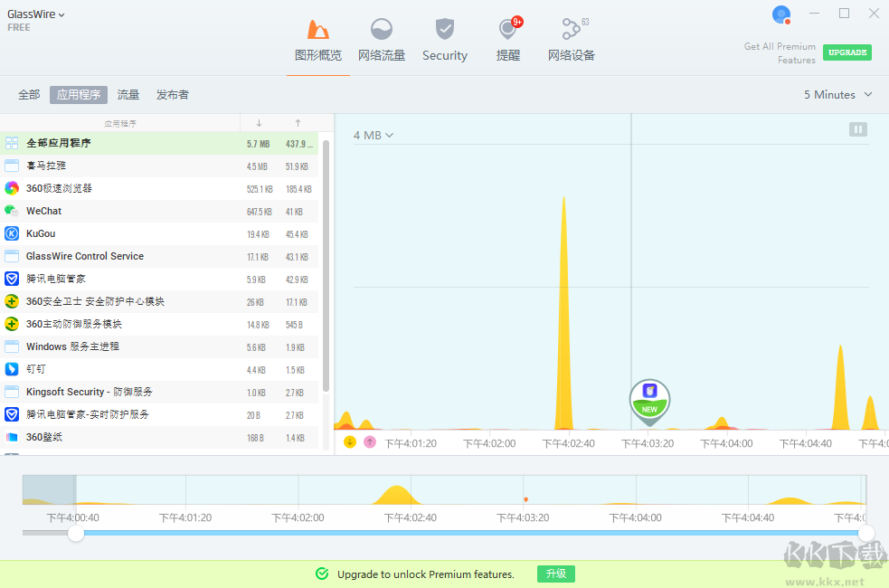Open the 网络流量 usage icon

[x=382, y=30]
